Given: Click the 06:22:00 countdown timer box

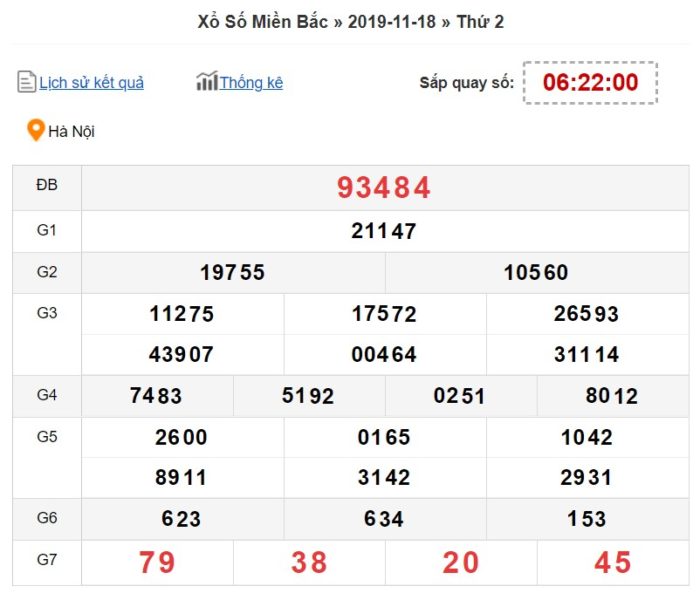Looking at the screenshot, I should coord(590,83).
